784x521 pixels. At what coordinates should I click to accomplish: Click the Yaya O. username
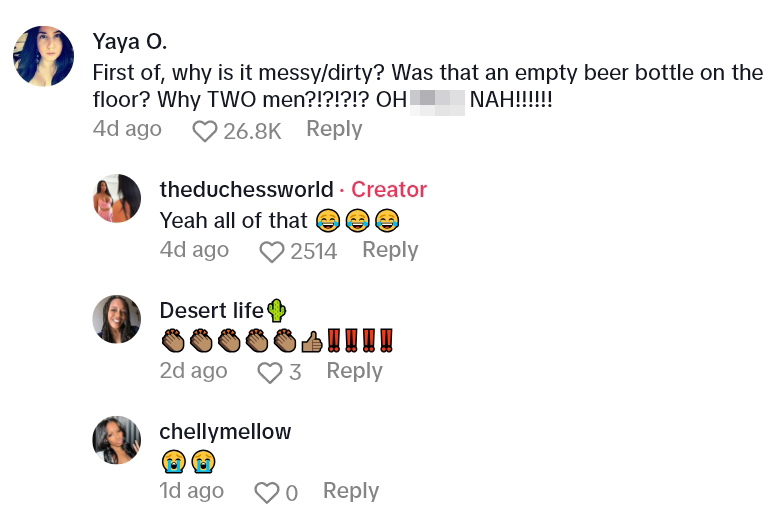(129, 41)
